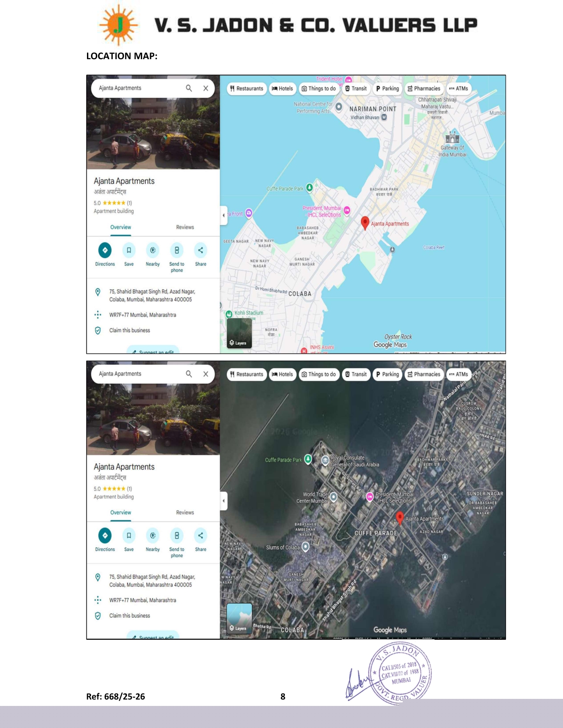Click the Share icon in the road map panel

coord(200,250)
